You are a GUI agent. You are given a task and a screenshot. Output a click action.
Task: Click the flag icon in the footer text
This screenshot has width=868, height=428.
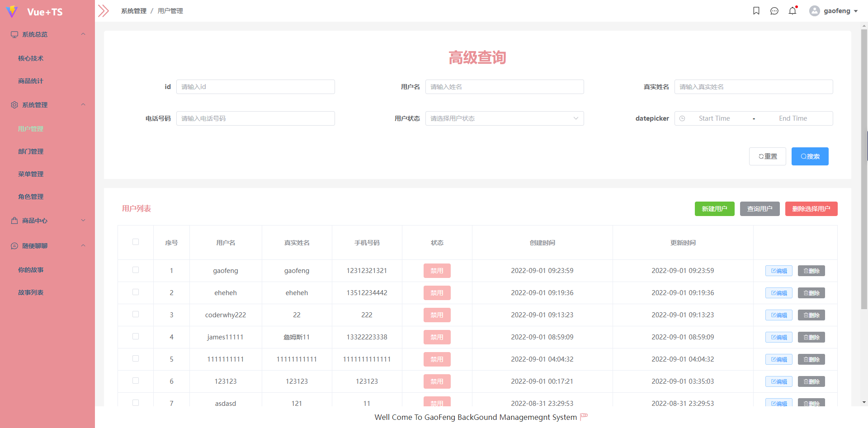[584, 417]
